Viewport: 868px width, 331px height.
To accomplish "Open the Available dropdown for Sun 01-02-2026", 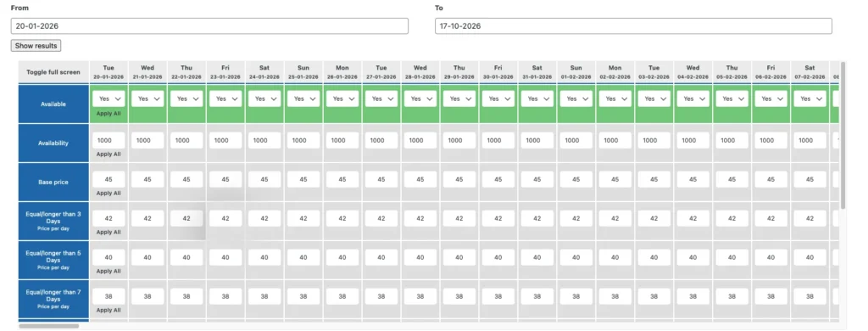I will (576, 98).
